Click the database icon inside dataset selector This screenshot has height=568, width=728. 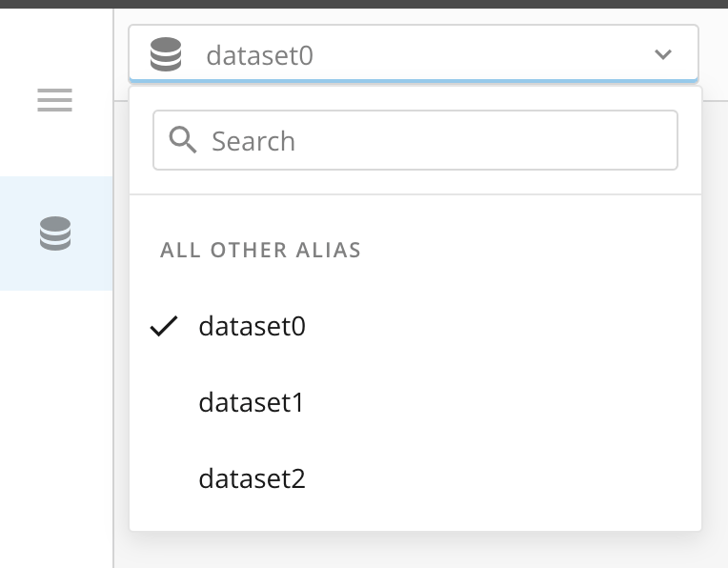click(x=166, y=54)
